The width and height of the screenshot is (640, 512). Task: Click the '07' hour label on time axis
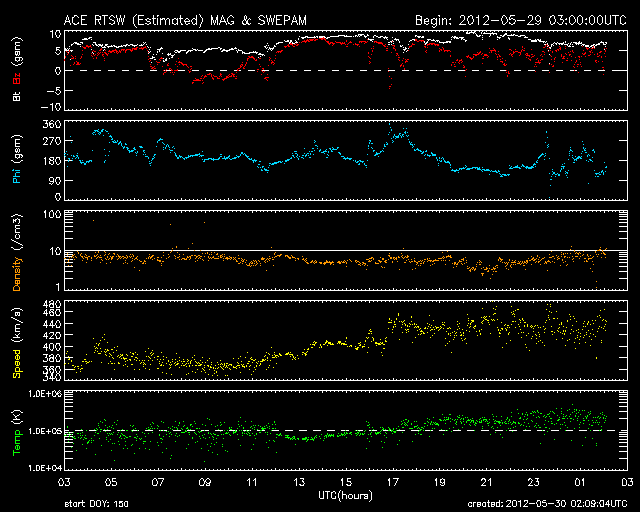coord(158,483)
